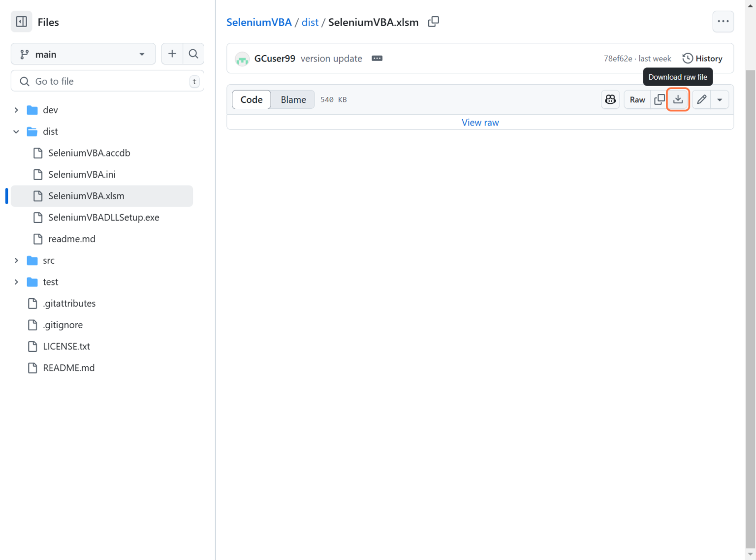The height and width of the screenshot is (560, 756).
Task: Switch to the Blame tab
Action: coord(292,99)
